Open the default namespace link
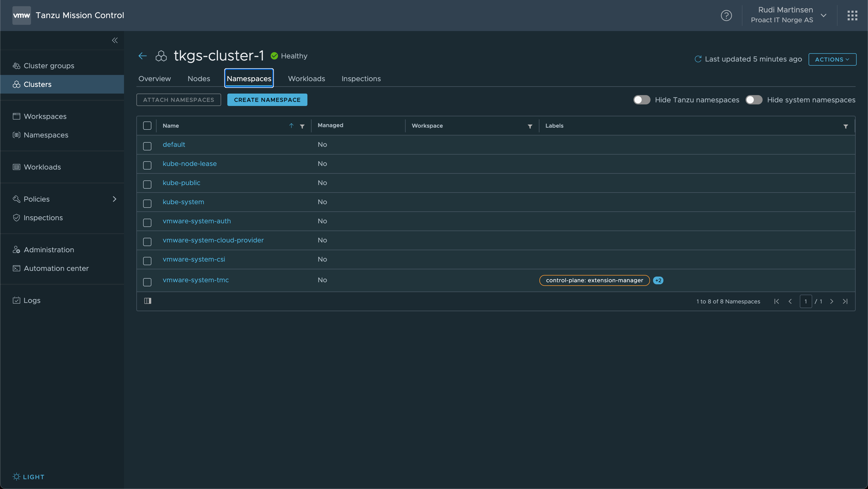The image size is (868, 489). tap(174, 144)
